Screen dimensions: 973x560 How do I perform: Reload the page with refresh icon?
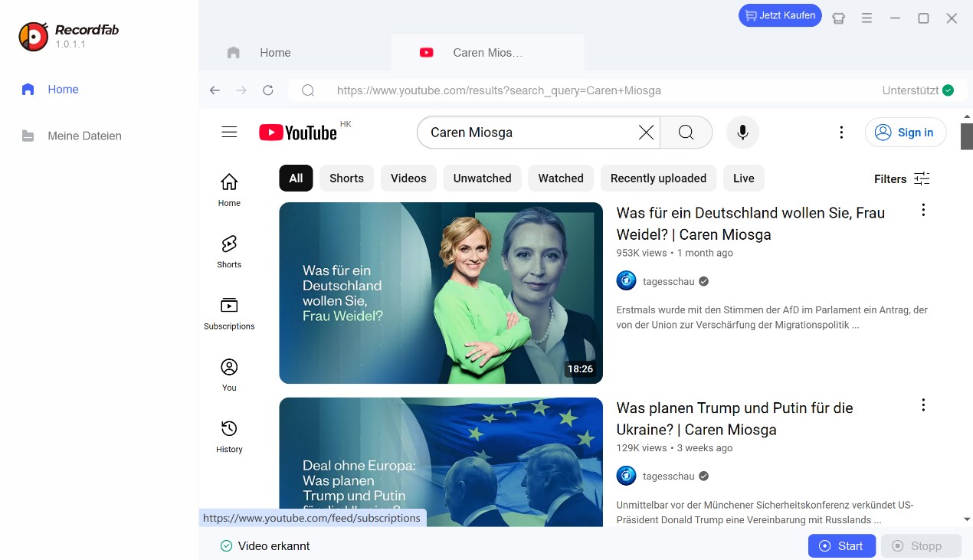coord(268,90)
